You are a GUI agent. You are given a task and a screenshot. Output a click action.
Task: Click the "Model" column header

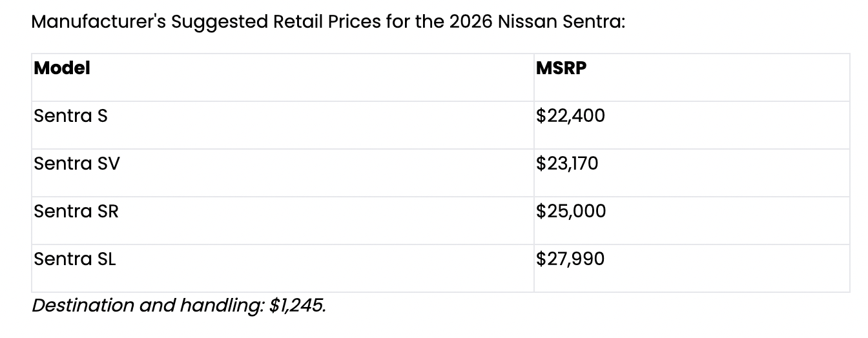coord(62,68)
